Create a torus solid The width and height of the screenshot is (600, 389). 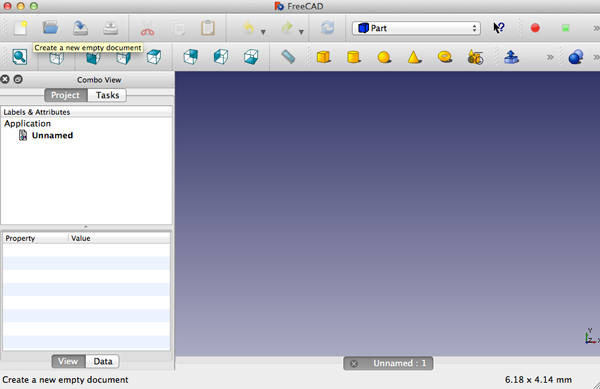click(445, 57)
